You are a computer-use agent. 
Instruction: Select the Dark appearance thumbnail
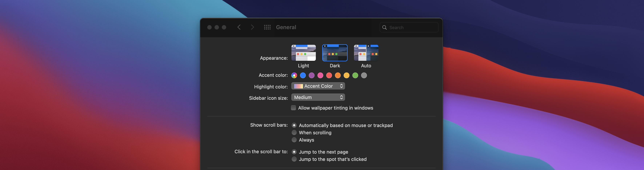pos(335,53)
